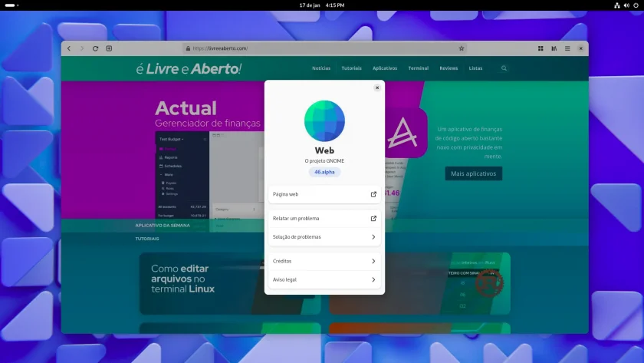644x363 pixels.
Task: Bookmark this page with star icon
Action: (462, 48)
